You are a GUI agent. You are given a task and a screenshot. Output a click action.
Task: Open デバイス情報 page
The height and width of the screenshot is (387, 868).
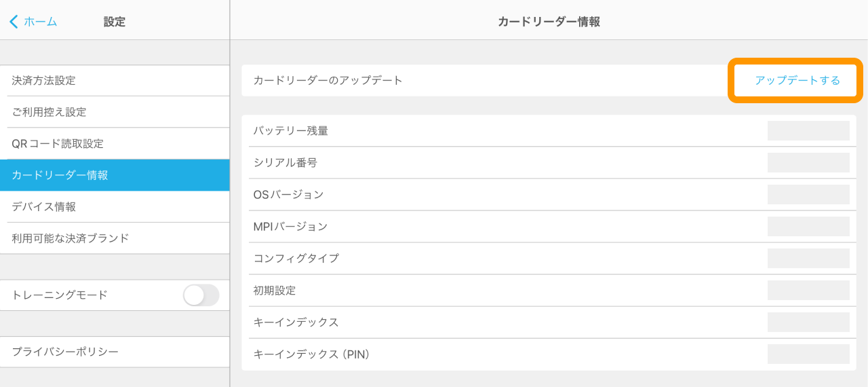[x=115, y=207]
